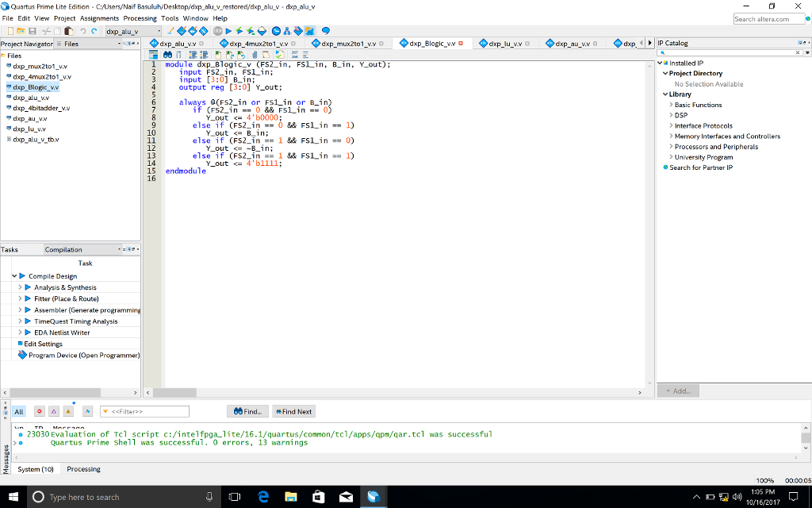
Task: Click the Start Compilation play icon in toolbar
Action: click(229, 31)
